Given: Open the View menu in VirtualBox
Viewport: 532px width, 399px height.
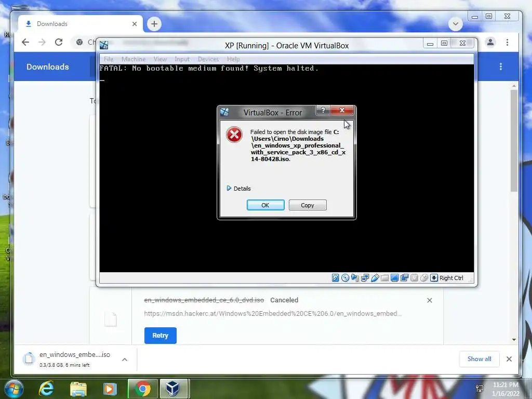Looking at the screenshot, I should pos(160,59).
